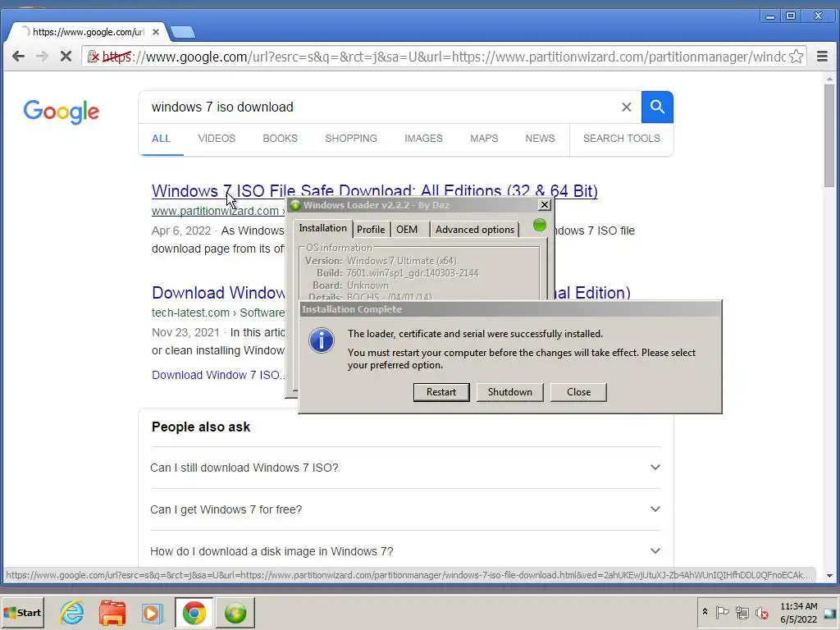This screenshot has width=840, height=630.
Task: Click the blue search magnifier button
Action: 657,107
